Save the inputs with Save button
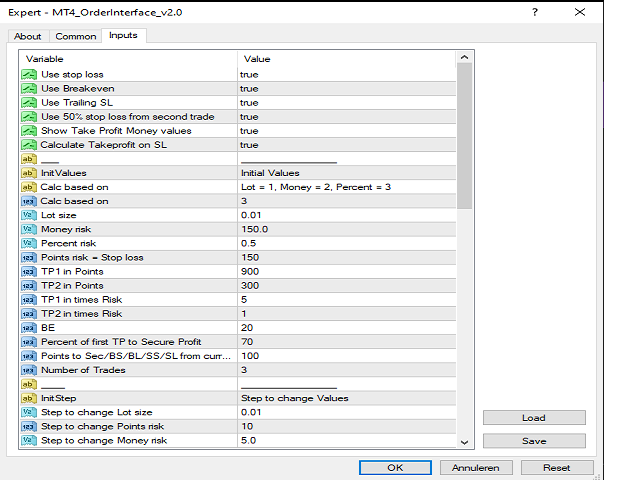Screen dimensions: 640x480 click(534, 441)
